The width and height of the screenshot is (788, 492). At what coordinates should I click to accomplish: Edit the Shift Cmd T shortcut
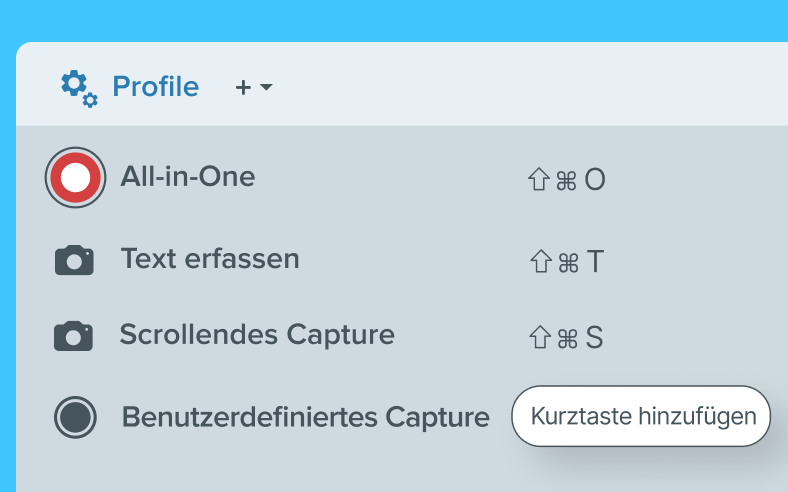pos(567,262)
